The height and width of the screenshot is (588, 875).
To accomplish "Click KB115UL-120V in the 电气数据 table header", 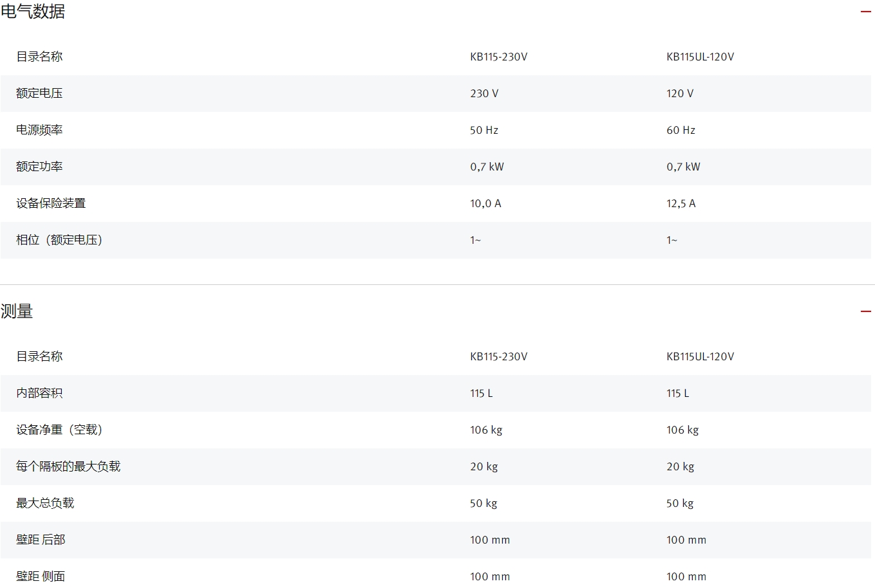I will (x=700, y=57).
